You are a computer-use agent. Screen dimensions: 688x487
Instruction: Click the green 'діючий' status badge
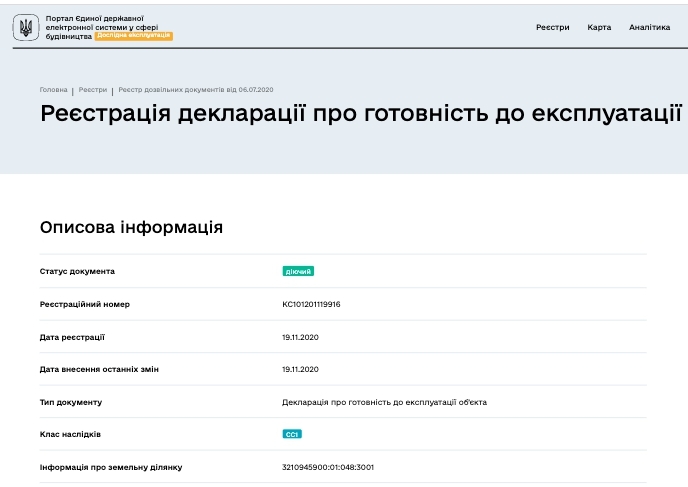298,271
